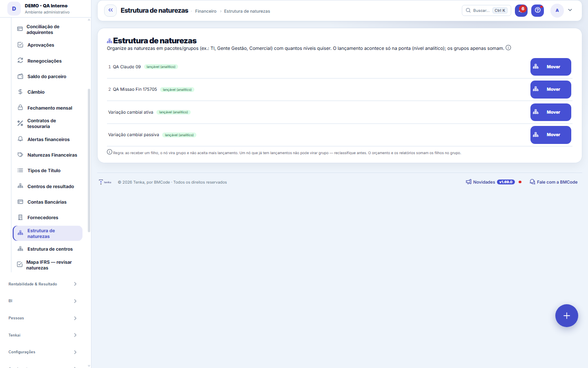Click the info icon after the description

(x=508, y=48)
